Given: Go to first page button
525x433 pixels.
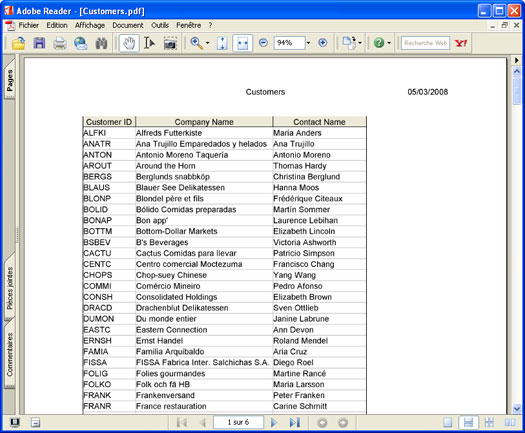Looking at the screenshot, I should (181, 423).
